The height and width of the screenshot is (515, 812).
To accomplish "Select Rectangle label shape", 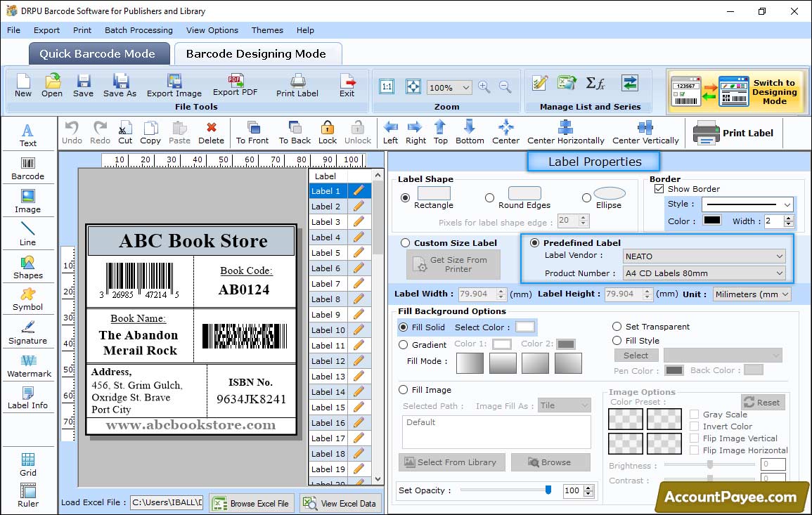I will (405, 197).
